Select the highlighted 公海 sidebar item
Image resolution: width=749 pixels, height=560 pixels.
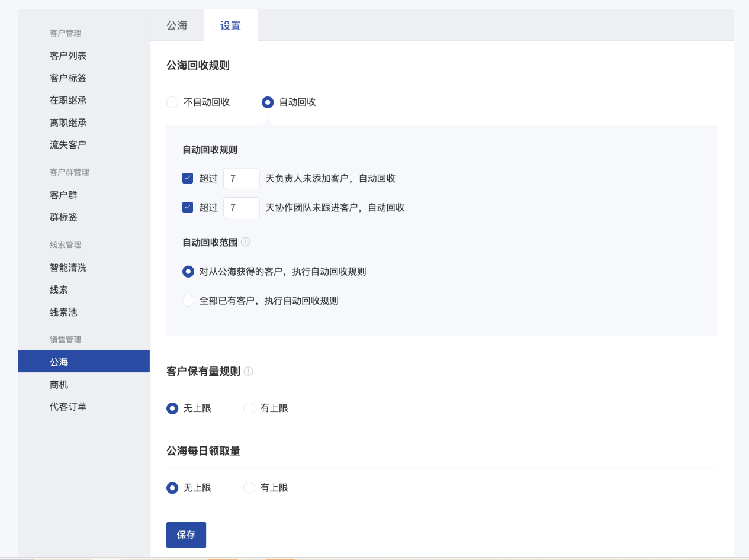(83, 362)
